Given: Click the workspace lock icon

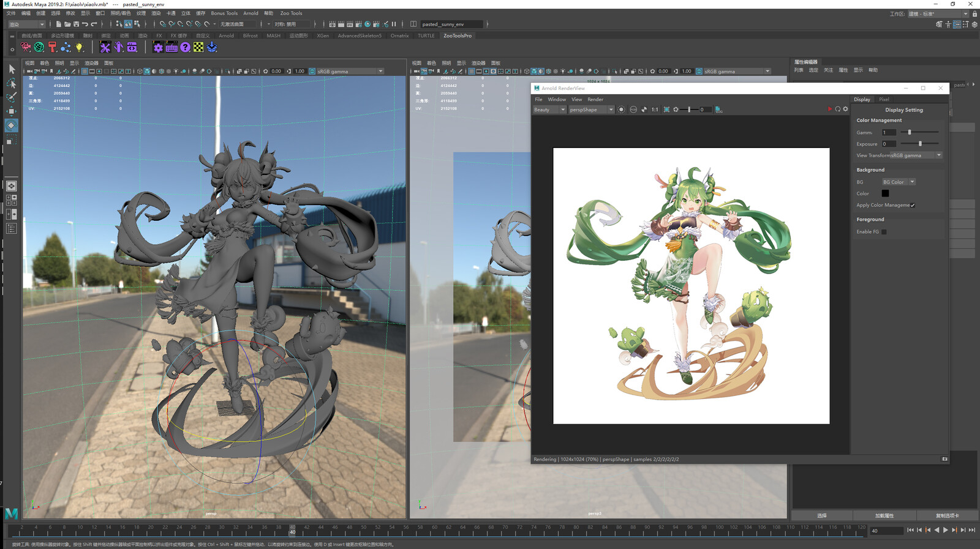Looking at the screenshot, I should [974, 13].
